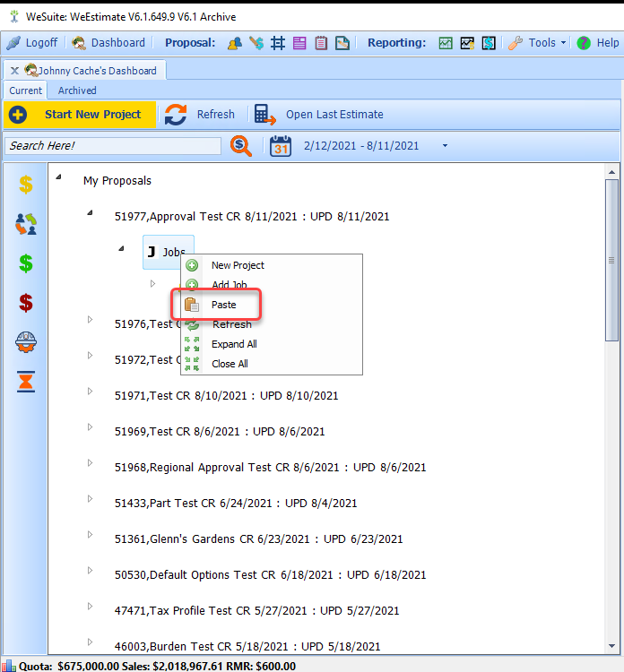Click the green dollar sidebar icon
The height and width of the screenshot is (672, 624).
26,263
